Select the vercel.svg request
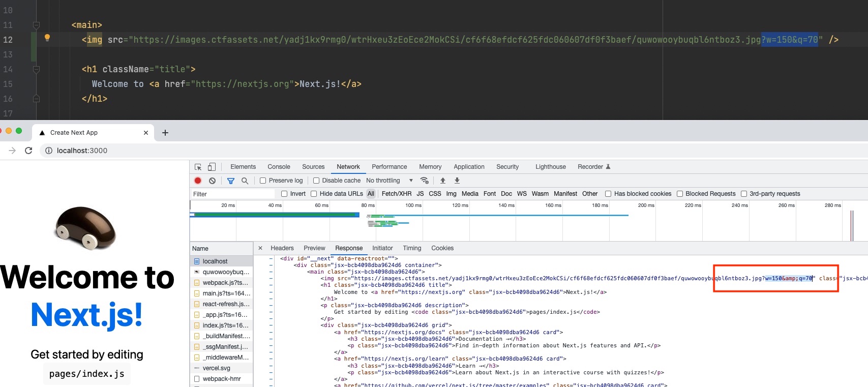The image size is (868, 387). [x=222, y=368]
